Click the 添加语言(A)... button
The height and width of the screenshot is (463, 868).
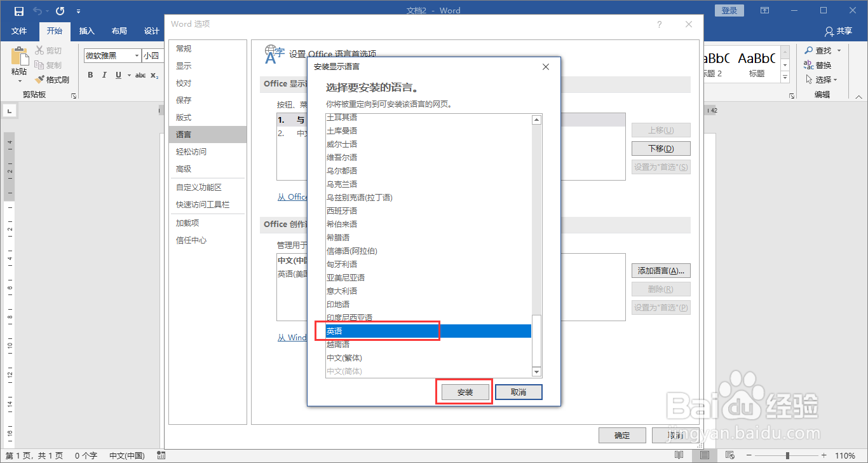pos(661,270)
